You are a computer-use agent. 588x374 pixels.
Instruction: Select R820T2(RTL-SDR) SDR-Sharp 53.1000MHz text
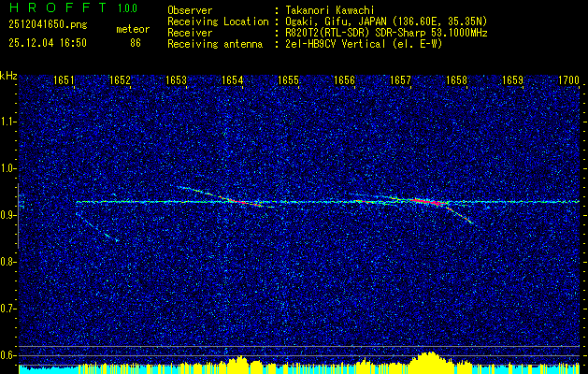(386, 33)
